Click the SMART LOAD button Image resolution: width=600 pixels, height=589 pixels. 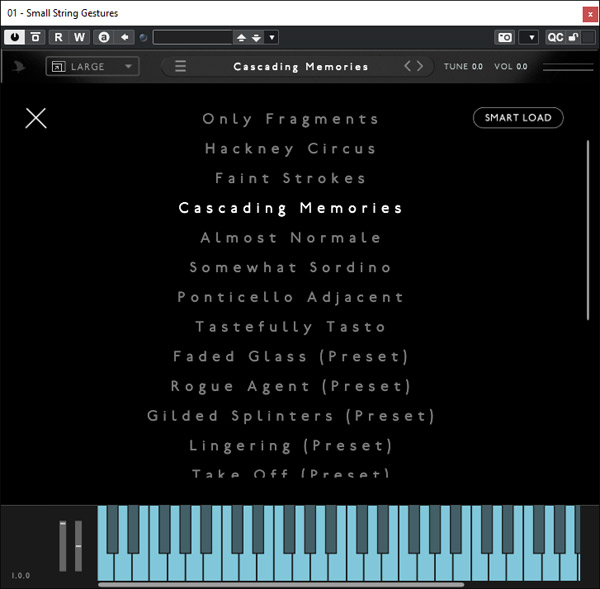click(518, 118)
